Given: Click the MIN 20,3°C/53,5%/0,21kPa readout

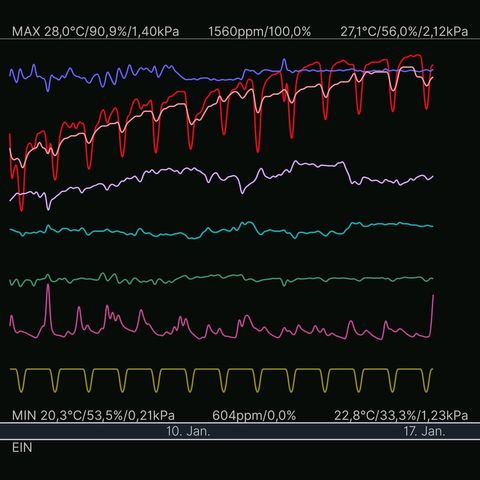Looking at the screenshot, I should pyautogui.click(x=93, y=415).
